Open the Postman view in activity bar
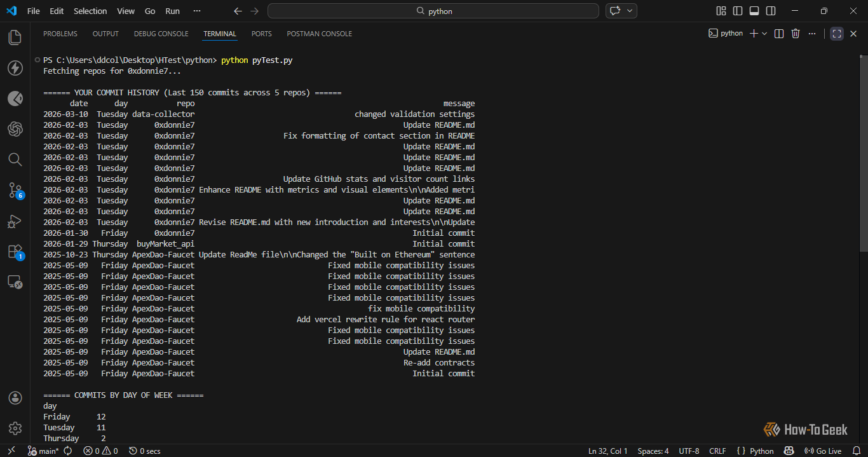 tap(15, 99)
